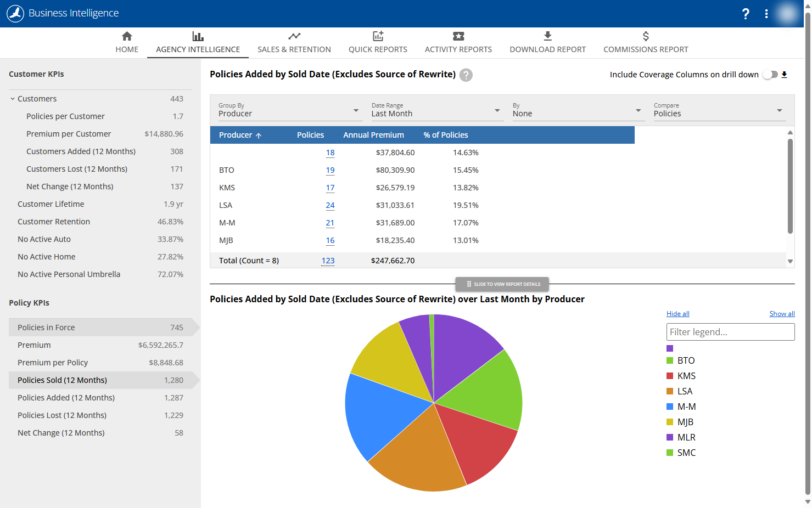Open the 24 policies link for LSA
This screenshot has width=812, height=508.
click(x=330, y=205)
